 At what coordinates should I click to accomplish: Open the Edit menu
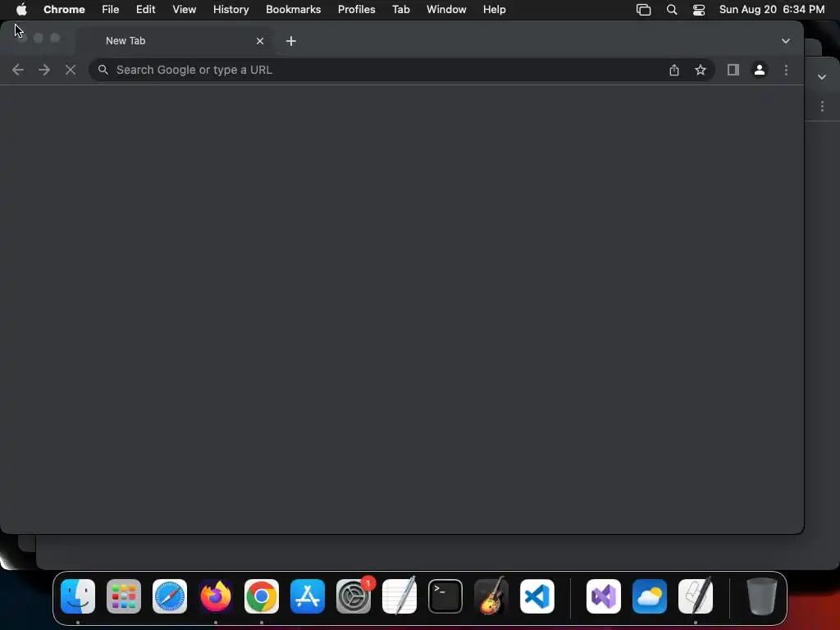click(145, 9)
